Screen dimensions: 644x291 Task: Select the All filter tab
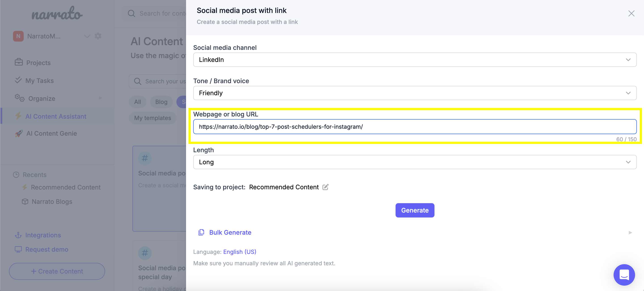pyautogui.click(x=138, y=102)
